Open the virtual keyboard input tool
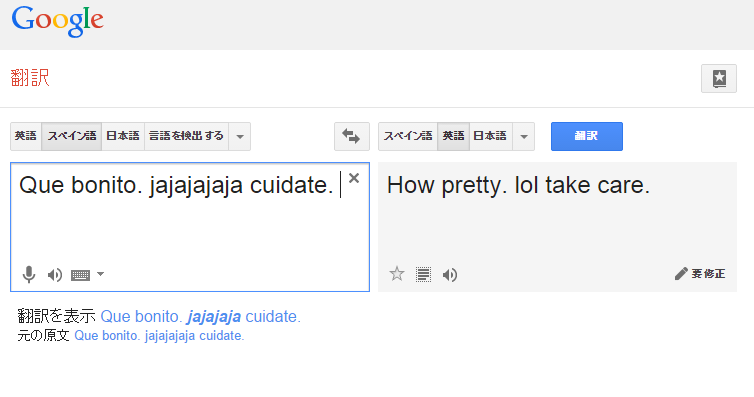The width and height of the screenshot is (754, 397). [80, 275]
